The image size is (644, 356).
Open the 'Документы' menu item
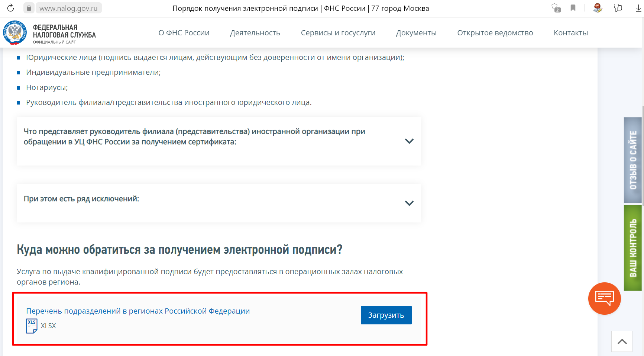click(x=416, y=33)
